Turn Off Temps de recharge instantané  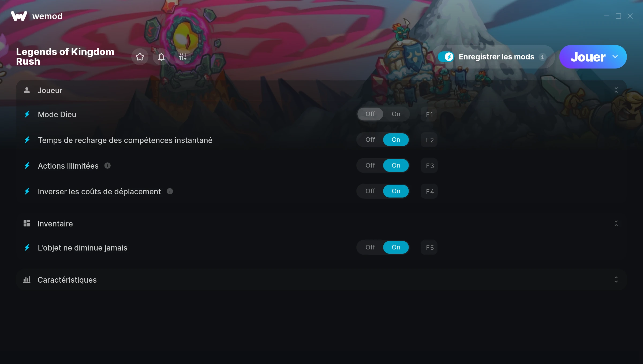coord(370,140)
